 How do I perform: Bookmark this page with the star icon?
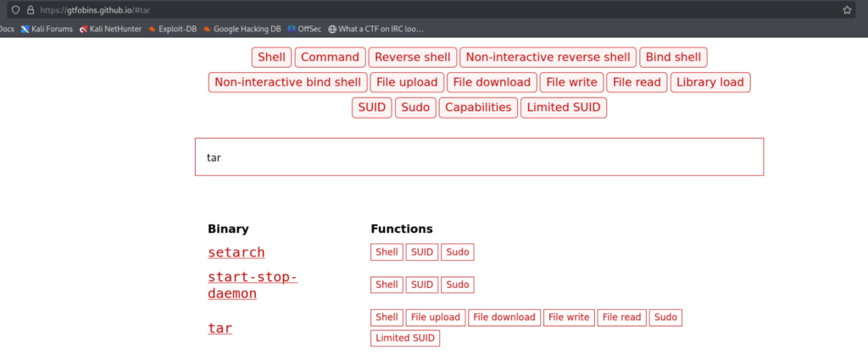pyautogui.click(x=847, y=10)
